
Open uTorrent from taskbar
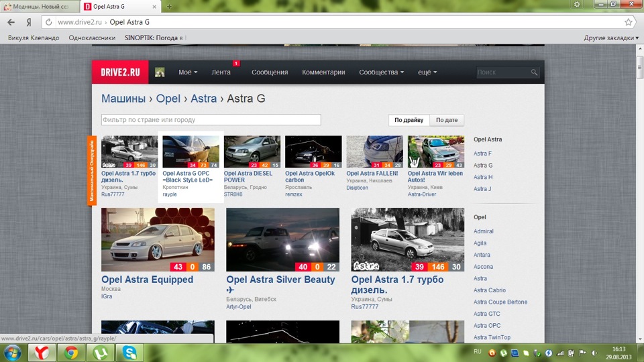[101, 353]
